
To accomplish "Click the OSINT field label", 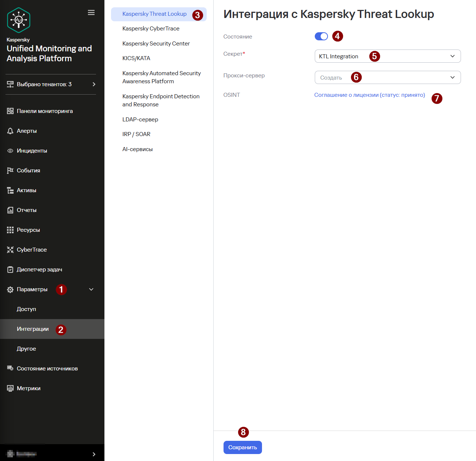I will [x=232, y=95].
